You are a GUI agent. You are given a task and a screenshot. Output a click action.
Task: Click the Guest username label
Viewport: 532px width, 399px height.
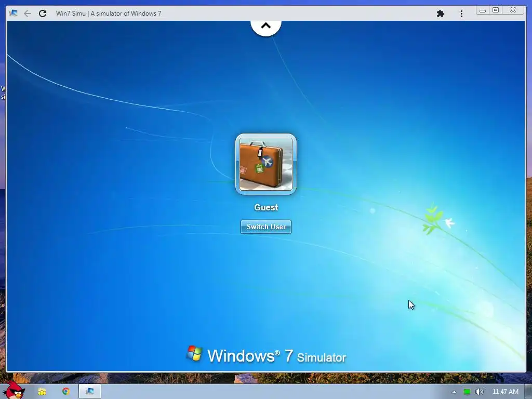(x=266, y=207)
